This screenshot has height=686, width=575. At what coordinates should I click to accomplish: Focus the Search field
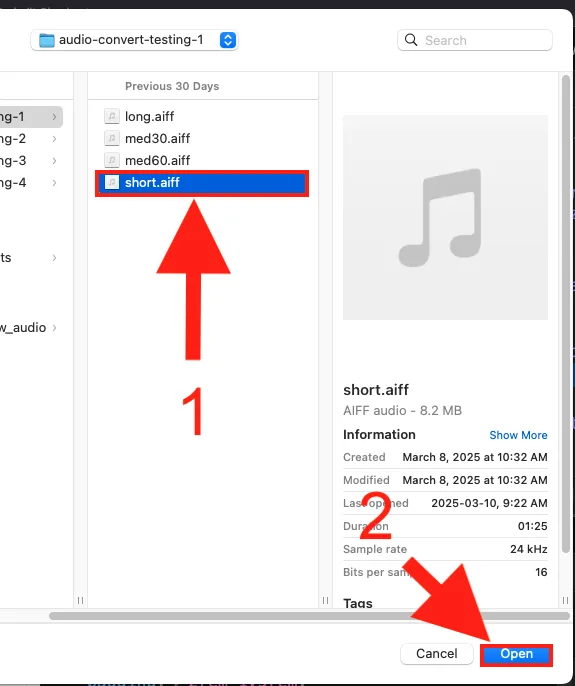[x=475, y=40]
